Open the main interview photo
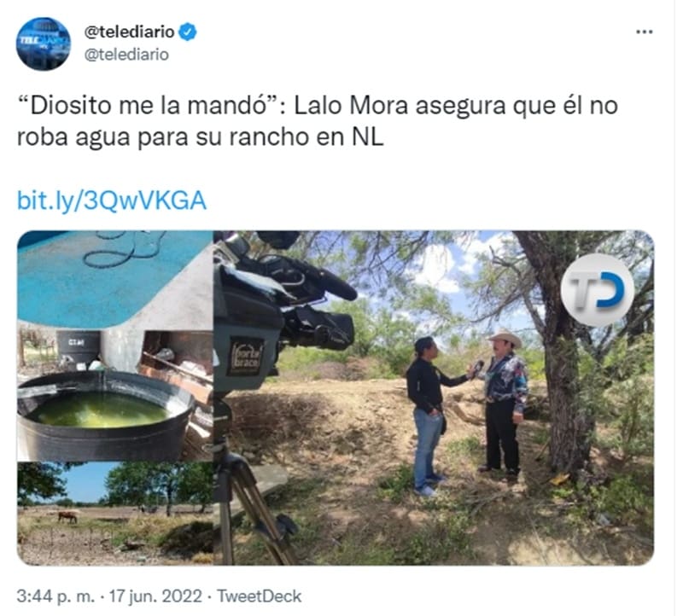The height and width of the screenshot is (616, 683). [x=434, y=398]
